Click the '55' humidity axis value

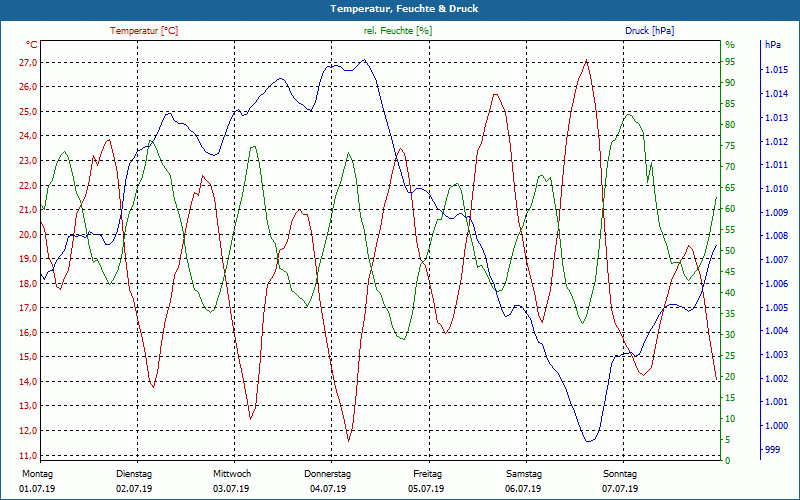coord(730,230)
